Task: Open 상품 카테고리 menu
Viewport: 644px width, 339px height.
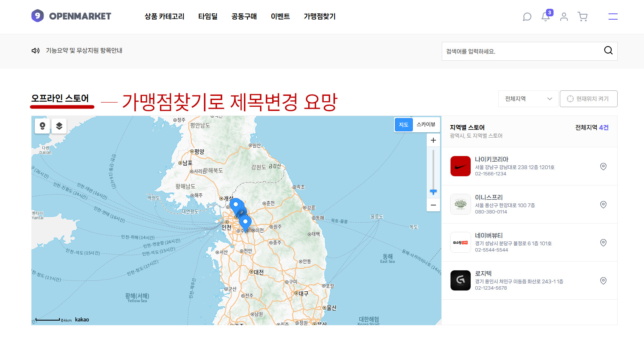Action: tap(164, 17)
